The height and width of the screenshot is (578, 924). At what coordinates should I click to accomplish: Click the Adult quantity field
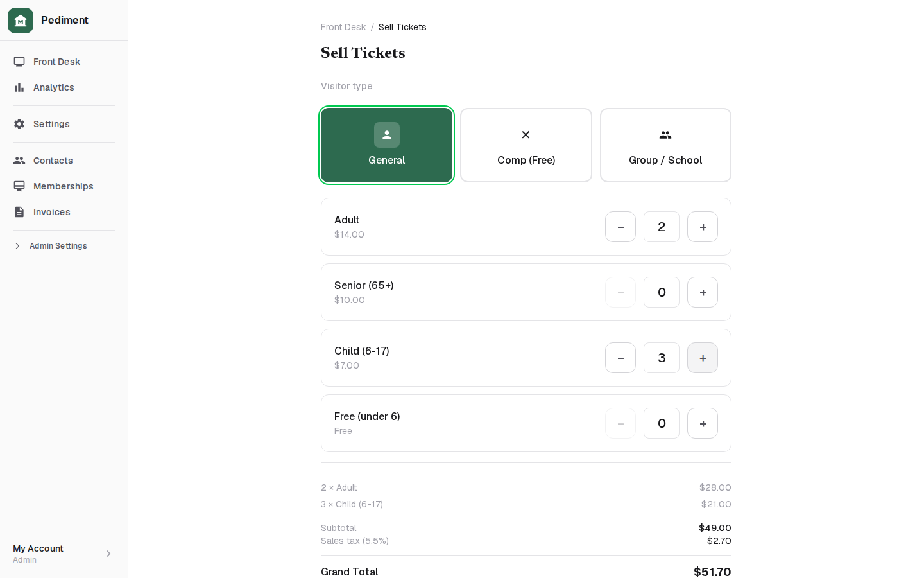click(x=662, y=227)
